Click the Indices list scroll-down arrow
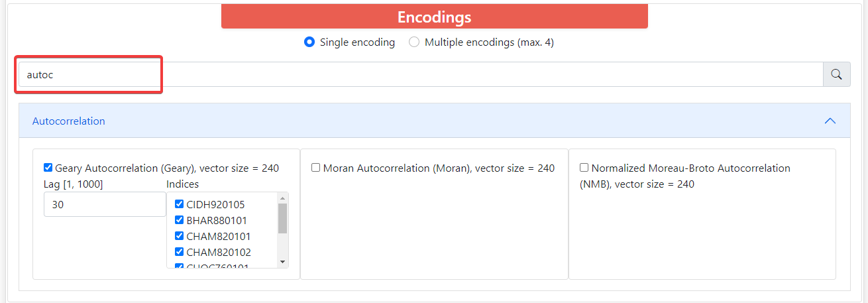 283,263
